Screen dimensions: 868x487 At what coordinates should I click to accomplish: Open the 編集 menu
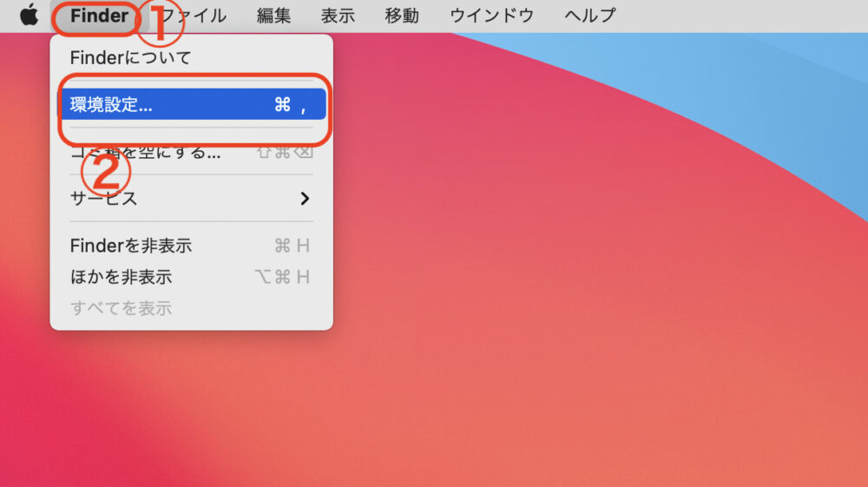coord(274,16)
